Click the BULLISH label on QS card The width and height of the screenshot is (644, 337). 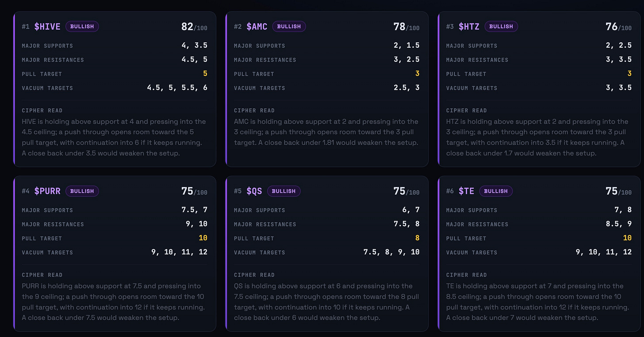pyautogui.click(x=284, y=191)
